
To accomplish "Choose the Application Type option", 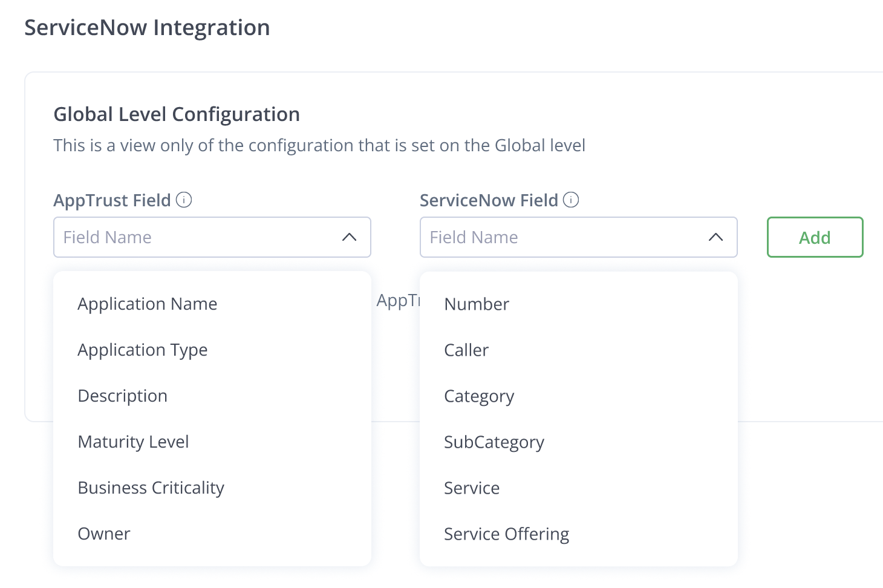I will coord(143,350).
